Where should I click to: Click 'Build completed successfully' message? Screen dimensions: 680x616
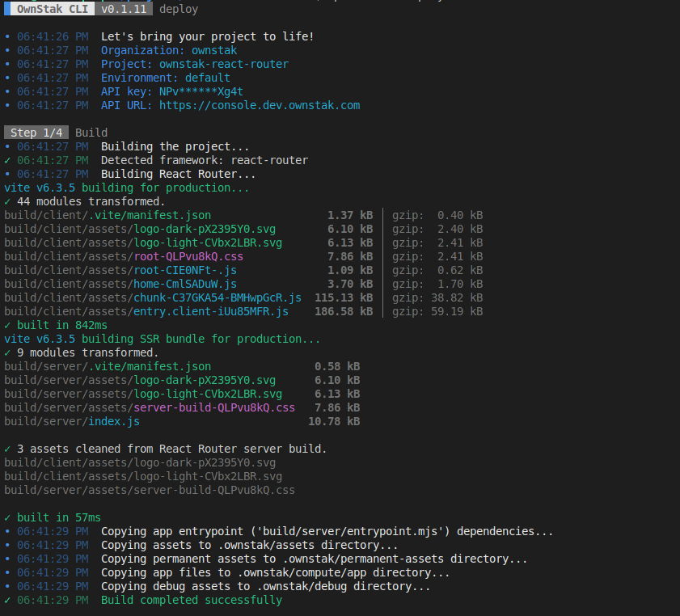pos(192,601)
